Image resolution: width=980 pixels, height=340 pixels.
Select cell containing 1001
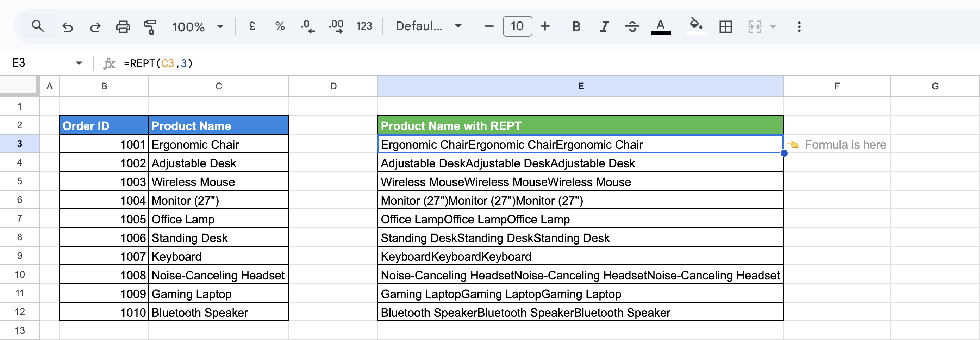pyautogui.click(x=104, y=144)
